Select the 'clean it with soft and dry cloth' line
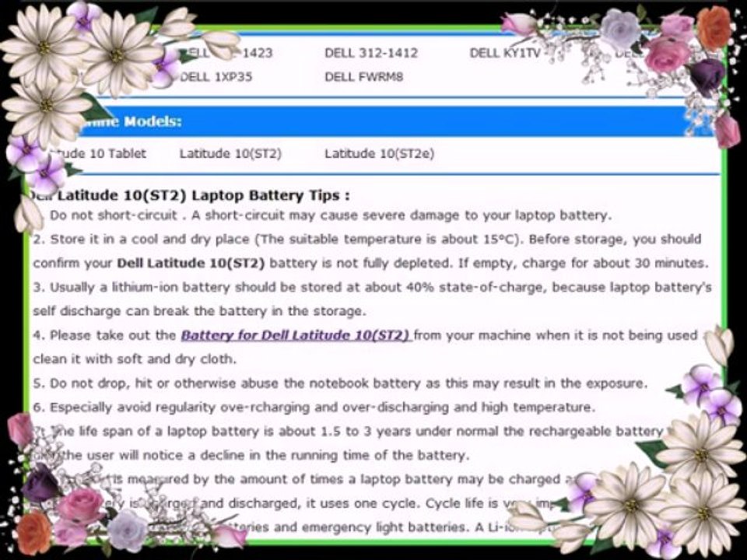This screenshot has height=560, width=747. click(x=135, y=359)
